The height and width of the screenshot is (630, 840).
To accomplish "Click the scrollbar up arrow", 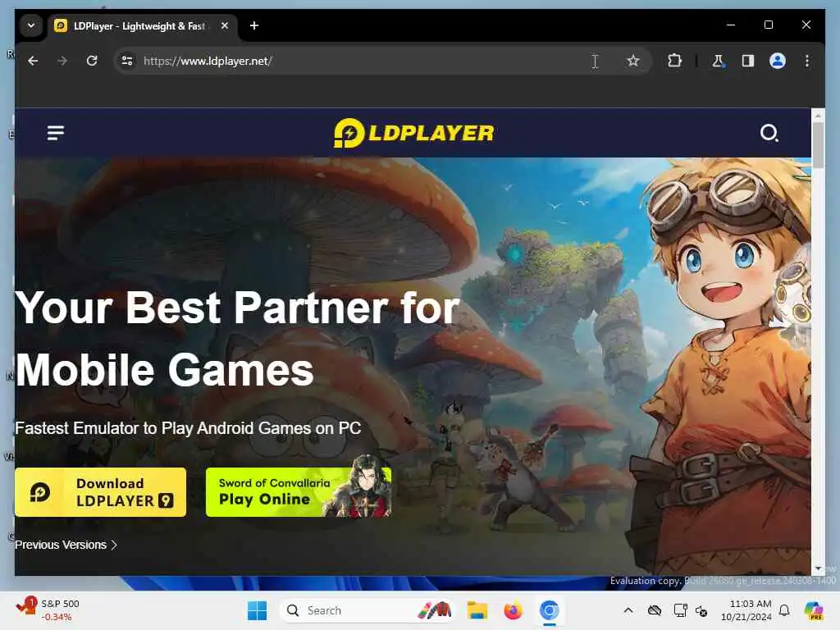I will (818, 115).
